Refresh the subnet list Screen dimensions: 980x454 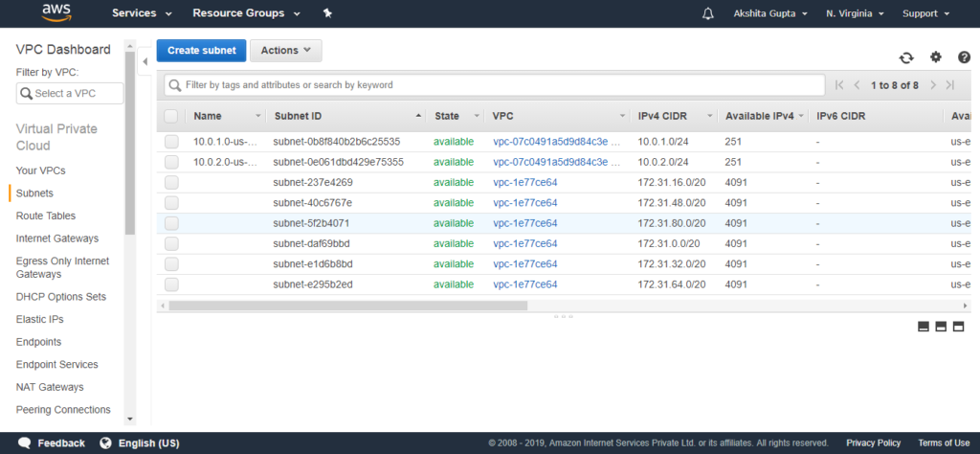tap(906, 57)
